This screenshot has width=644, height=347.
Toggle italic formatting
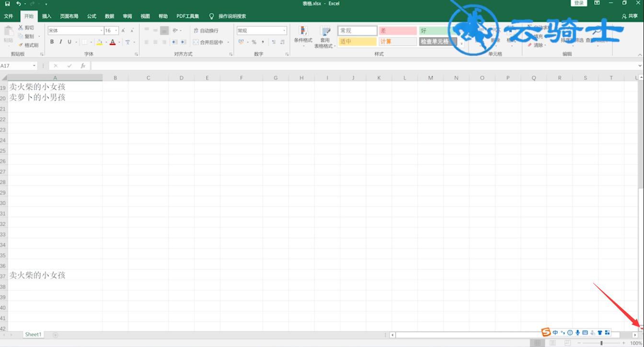pyautogui.click(x=61, y=42)
